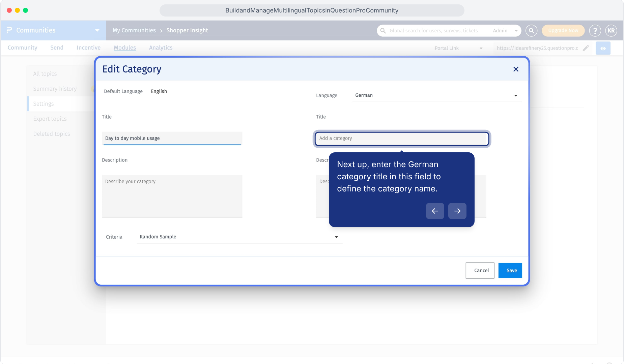Open the Modules tab
The height and width of the screenshot is (364, 624).
coord(125,48)
